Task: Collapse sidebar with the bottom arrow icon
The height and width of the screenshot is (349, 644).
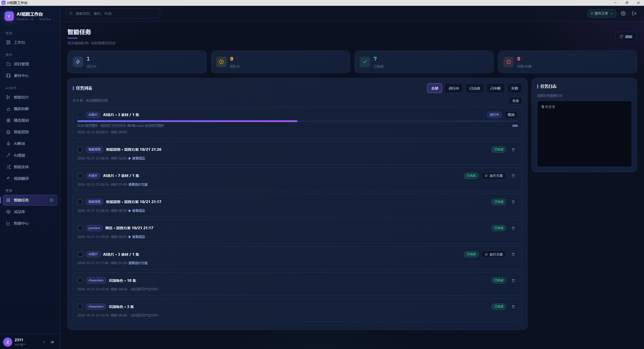Action: pyautogui.click(x=52, y=342)
